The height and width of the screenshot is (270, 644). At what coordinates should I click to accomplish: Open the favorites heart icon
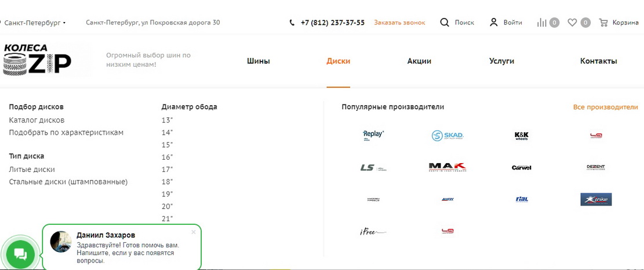(x=572, y=23)
